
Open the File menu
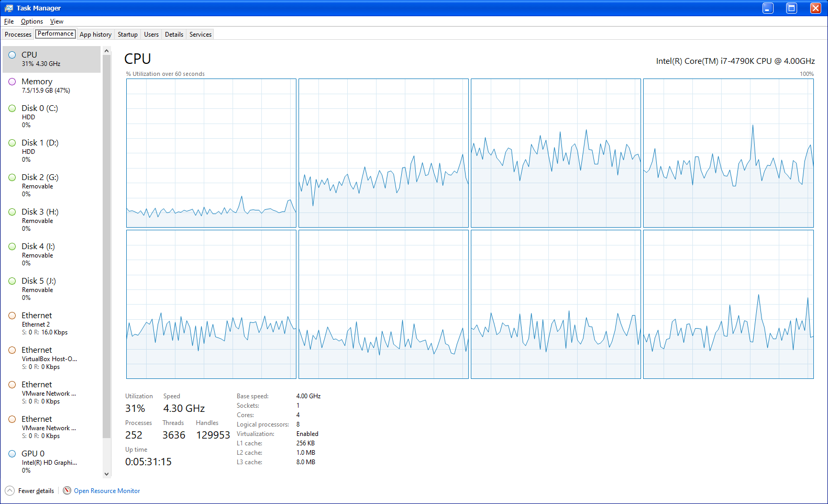click(9, 21)
